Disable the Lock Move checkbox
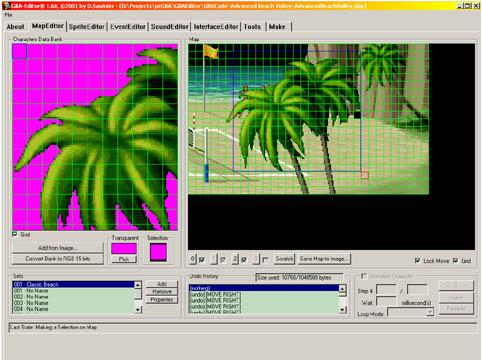This screenshot has width=482, height=361. pos(417,261)
